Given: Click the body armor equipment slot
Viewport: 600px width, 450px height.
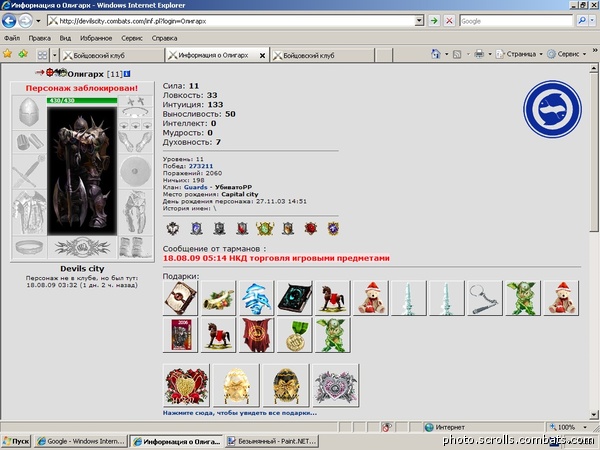Looking at the screenshot, I should point(29,212).
